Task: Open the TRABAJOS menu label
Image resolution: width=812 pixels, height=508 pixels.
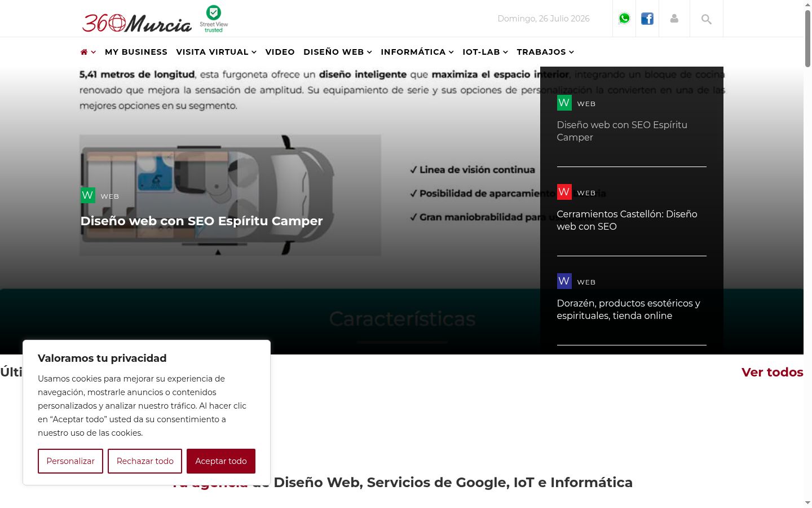Action: click(x=541, y=52)
